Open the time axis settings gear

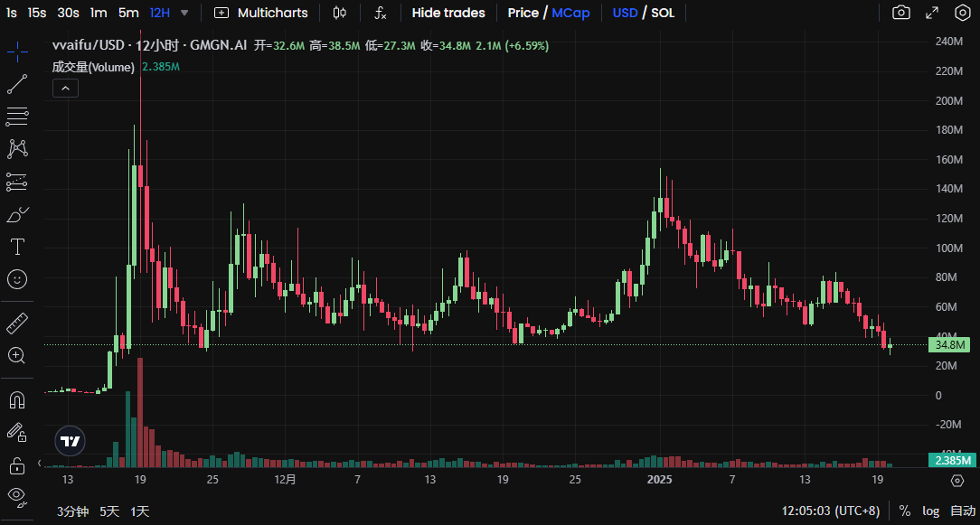(956, 481)
